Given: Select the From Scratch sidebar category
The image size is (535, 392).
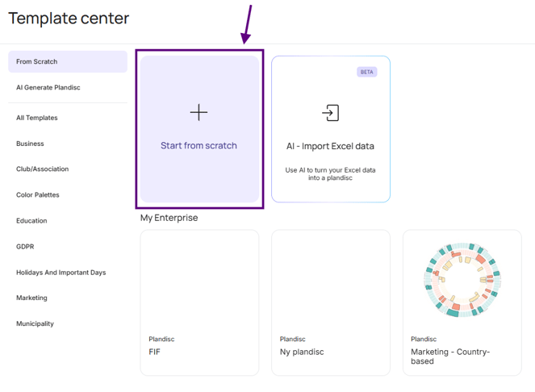Looking at the screenshot, I should [x=68, y=62].
